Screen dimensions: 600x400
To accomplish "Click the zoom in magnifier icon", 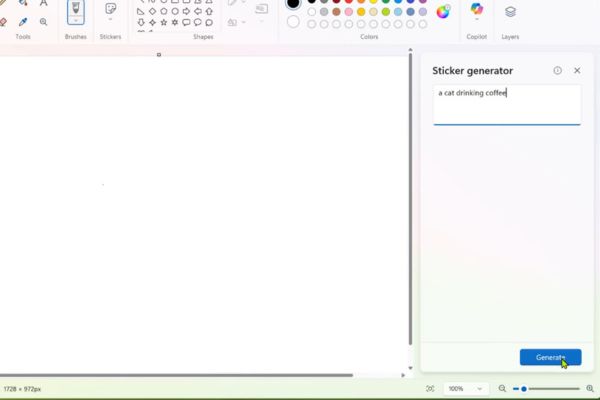I will click(590, 388).
